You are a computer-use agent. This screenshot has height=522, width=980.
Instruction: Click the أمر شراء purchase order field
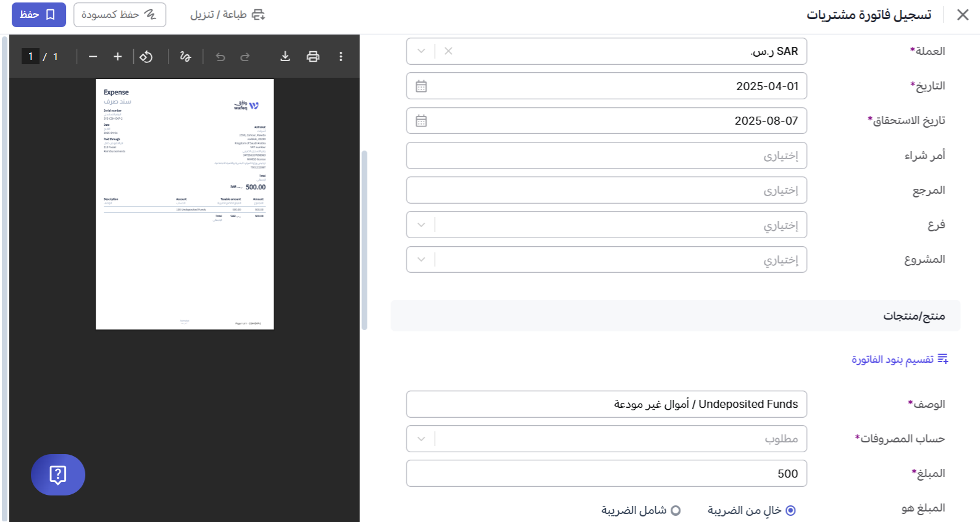606,155
